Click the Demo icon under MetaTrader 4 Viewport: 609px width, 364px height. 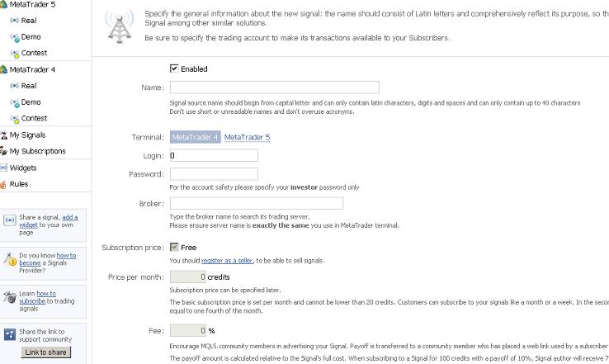point(14,102)
